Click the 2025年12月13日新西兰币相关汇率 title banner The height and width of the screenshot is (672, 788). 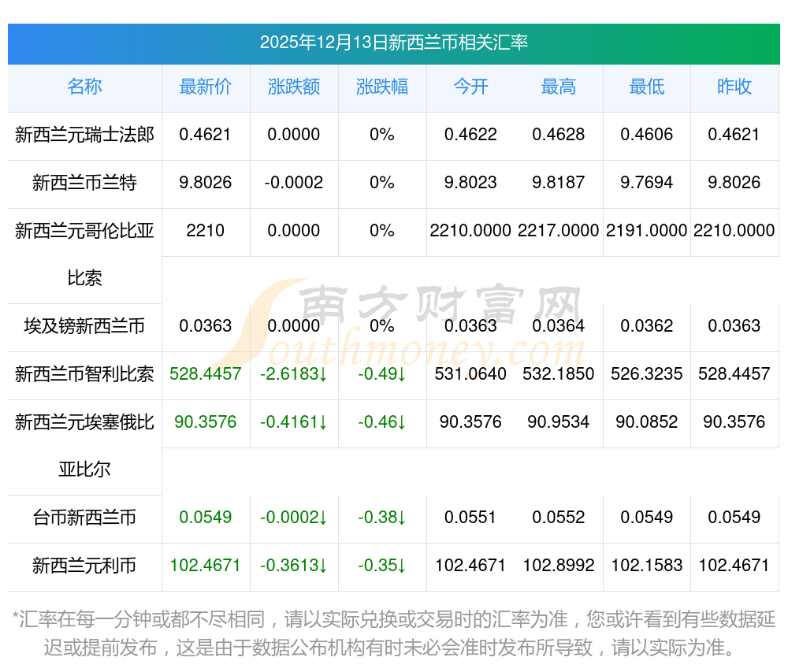pyautogui.click(x=393, y=43)
